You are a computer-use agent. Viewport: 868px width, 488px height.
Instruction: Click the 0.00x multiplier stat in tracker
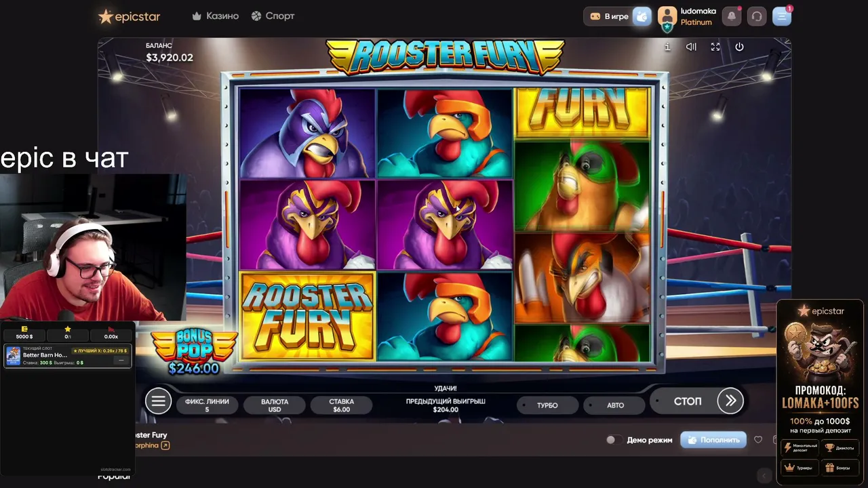111,333
